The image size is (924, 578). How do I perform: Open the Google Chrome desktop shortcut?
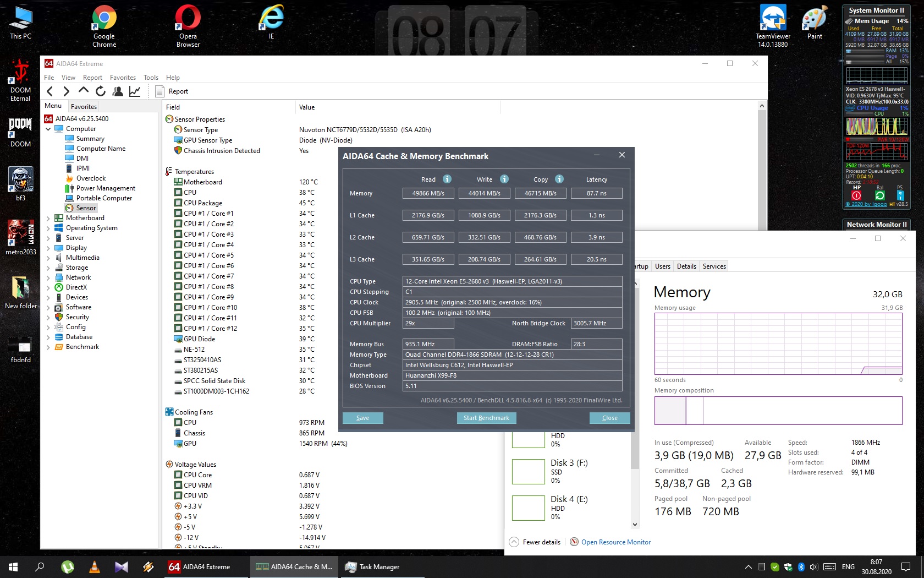coord(104,26)
